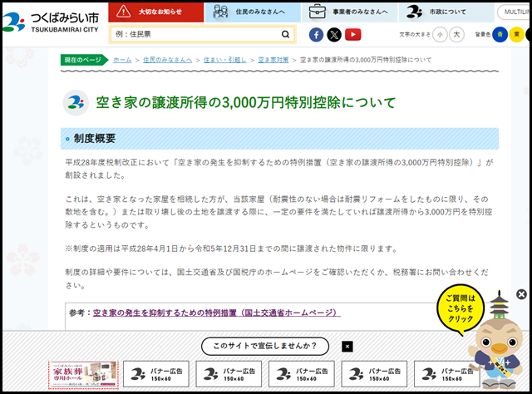Open the 市政について menu tab
This screenshot has width=532, height=394.
coord(446,12)
